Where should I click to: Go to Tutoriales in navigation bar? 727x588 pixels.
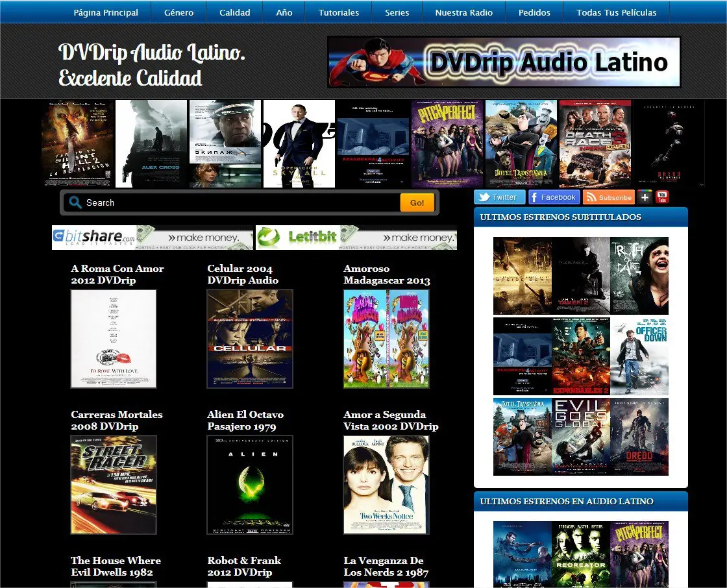pos(338,12)
